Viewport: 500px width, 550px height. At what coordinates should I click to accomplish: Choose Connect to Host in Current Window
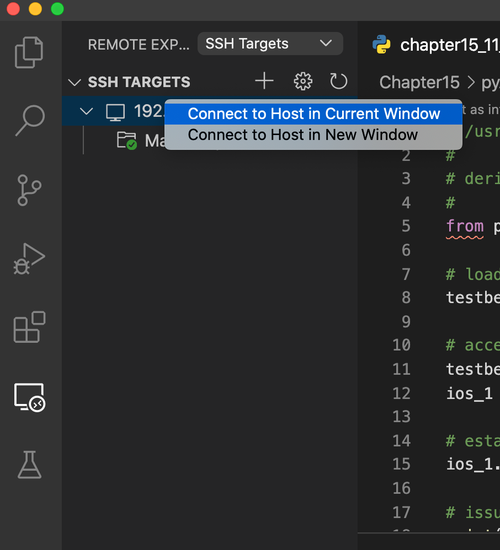coord(313,114)
